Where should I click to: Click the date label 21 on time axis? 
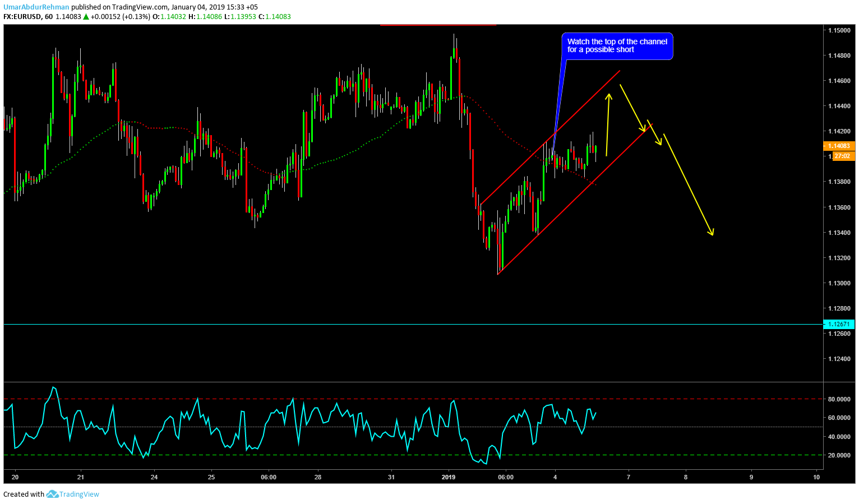[81, 477]
